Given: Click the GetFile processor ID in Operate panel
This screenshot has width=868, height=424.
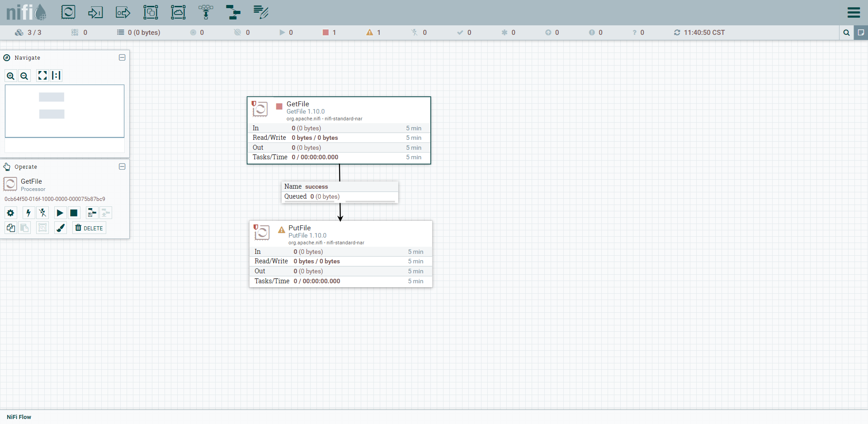Looking at the screenshot, I should coord(55,199).
